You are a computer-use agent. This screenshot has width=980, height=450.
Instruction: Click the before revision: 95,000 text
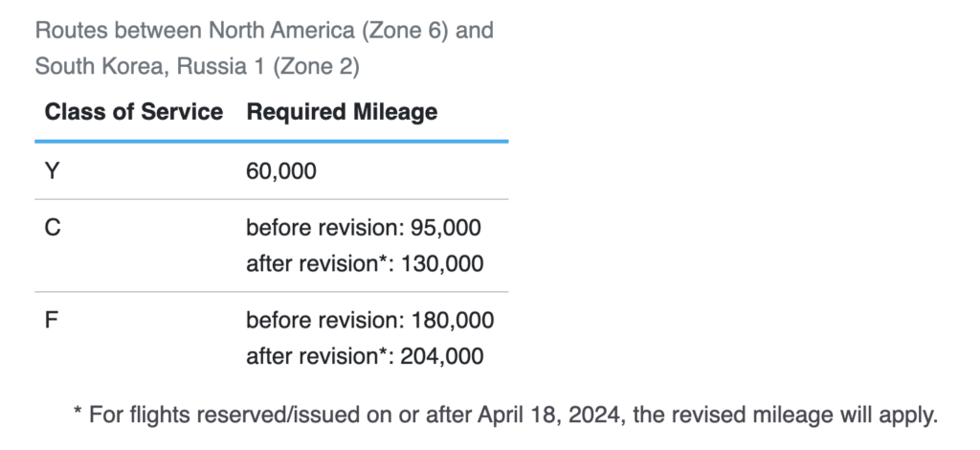(364, 227)
